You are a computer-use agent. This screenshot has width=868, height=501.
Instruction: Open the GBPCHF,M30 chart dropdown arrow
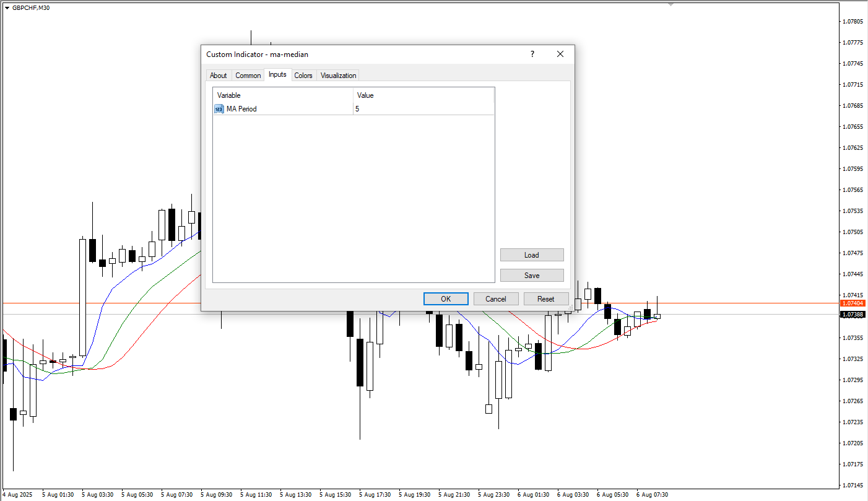(x=6, y=8)
